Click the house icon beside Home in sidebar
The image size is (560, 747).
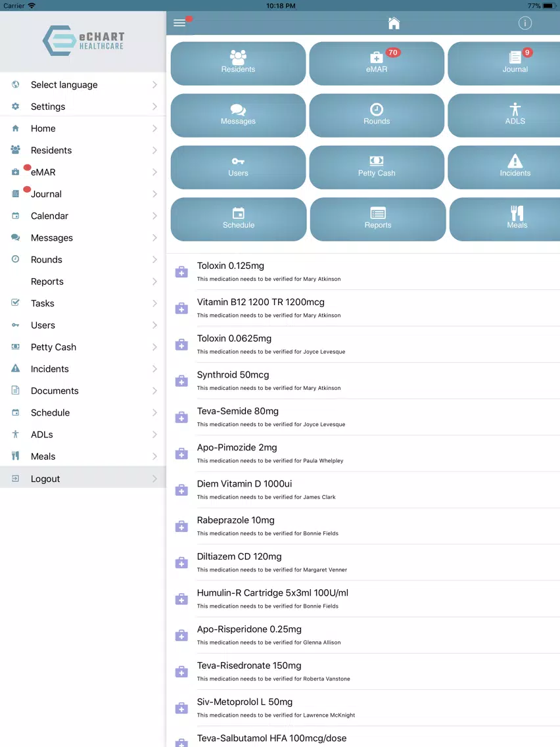pos(15,128)
